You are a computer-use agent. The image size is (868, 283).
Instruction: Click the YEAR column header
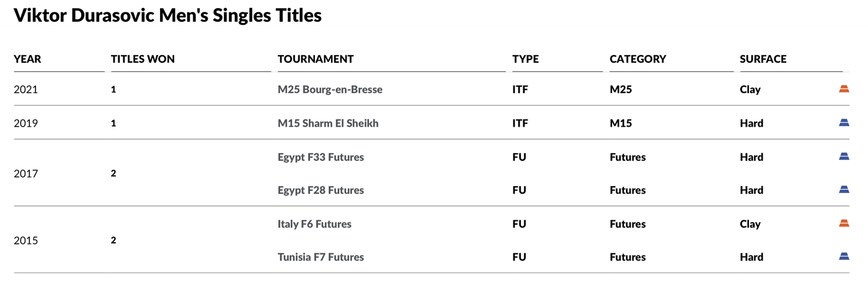pyautogui.click(x=28, y=59)
